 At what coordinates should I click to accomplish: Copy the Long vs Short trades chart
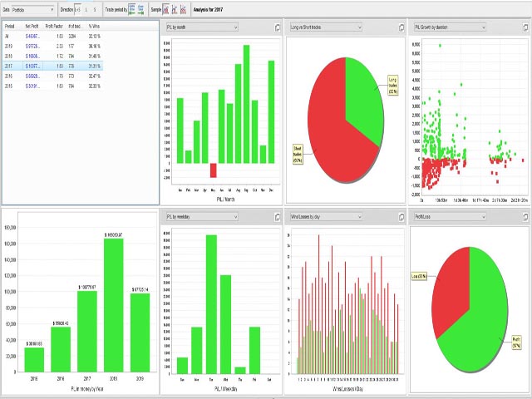click(401, 27)
